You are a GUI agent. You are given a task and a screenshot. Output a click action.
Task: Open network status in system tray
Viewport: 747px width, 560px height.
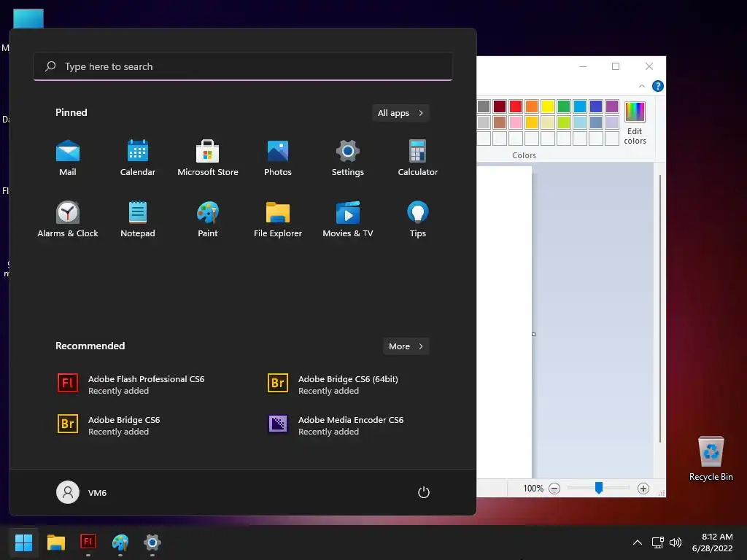pyautogui.click(x=658, y=542)
